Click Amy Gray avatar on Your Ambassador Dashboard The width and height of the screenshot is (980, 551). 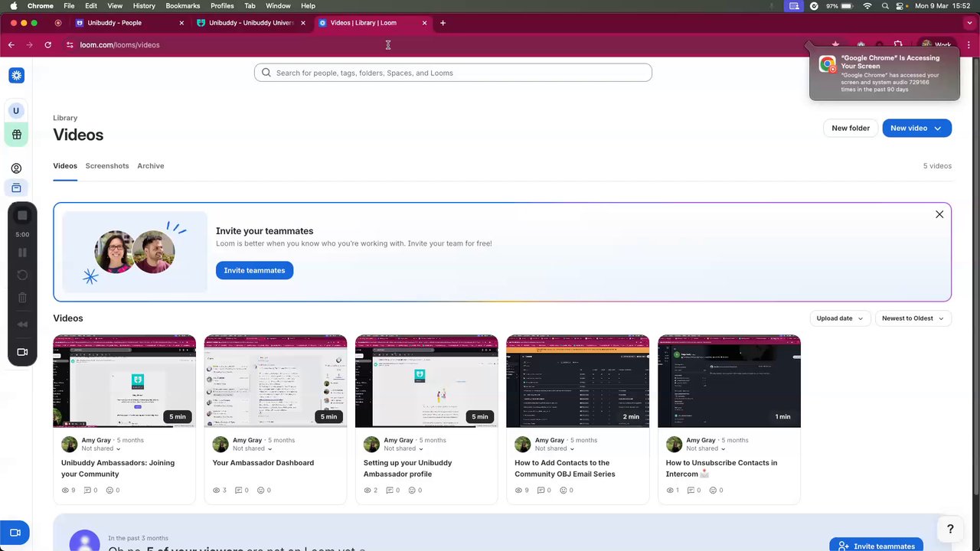pos(220,445)
